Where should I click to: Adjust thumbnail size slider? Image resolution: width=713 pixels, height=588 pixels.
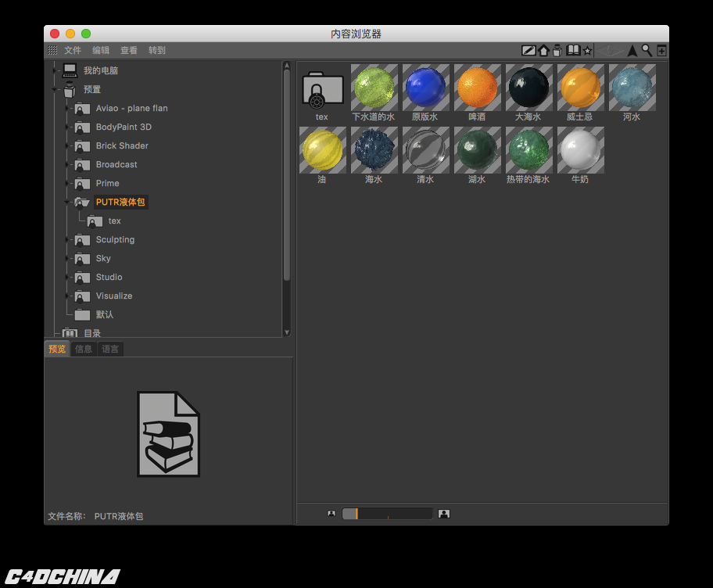(387, 514)
